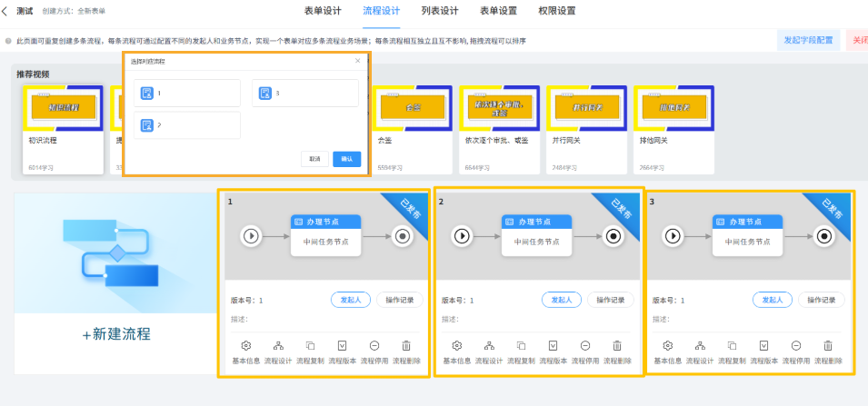
Task: Go back using the arrow beside 测试
Action: click(x=5, y=11)
